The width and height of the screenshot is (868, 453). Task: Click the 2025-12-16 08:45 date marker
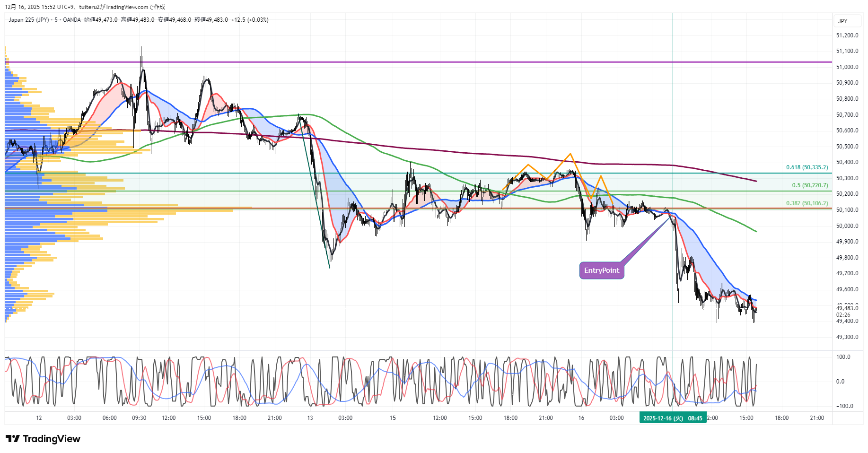click(672, 418)
